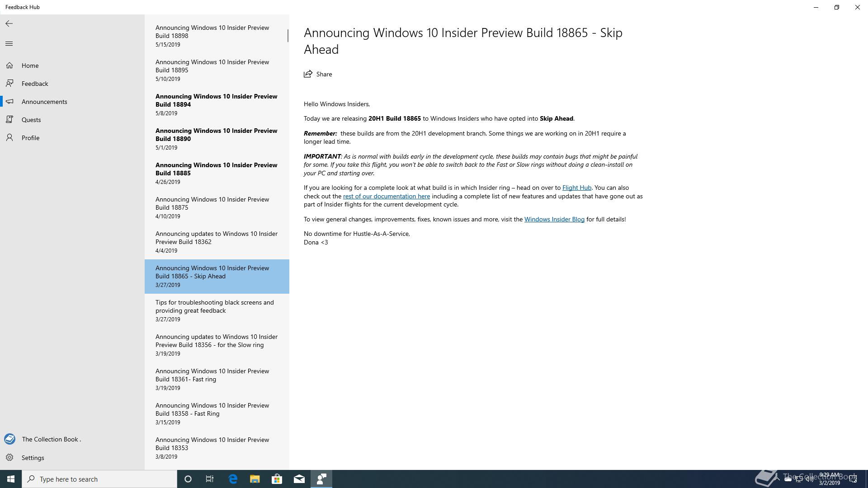Launch Microsoft Edge from the taskbar
868x488 pixels.
coord(233,479)
